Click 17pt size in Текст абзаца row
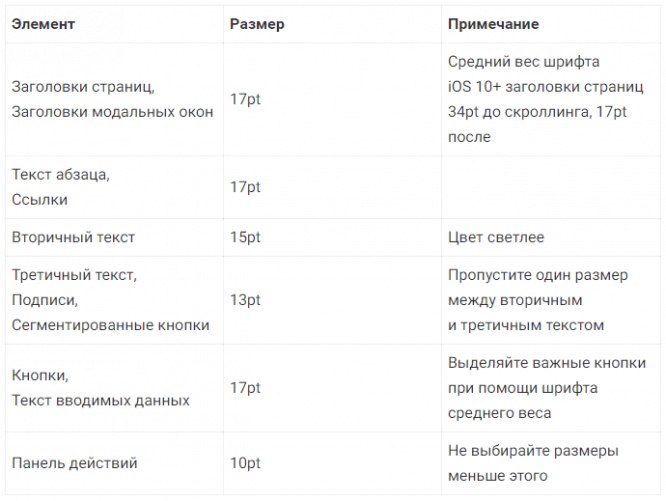This screenshot has height=501, width=666. tap(245, 187)
